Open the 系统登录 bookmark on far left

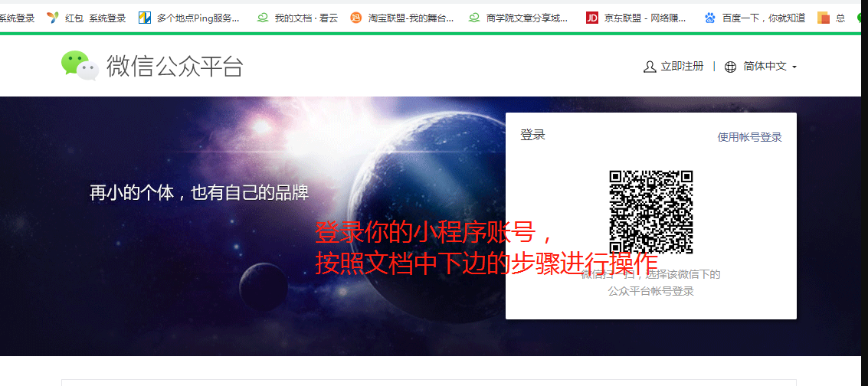[17, 18]
